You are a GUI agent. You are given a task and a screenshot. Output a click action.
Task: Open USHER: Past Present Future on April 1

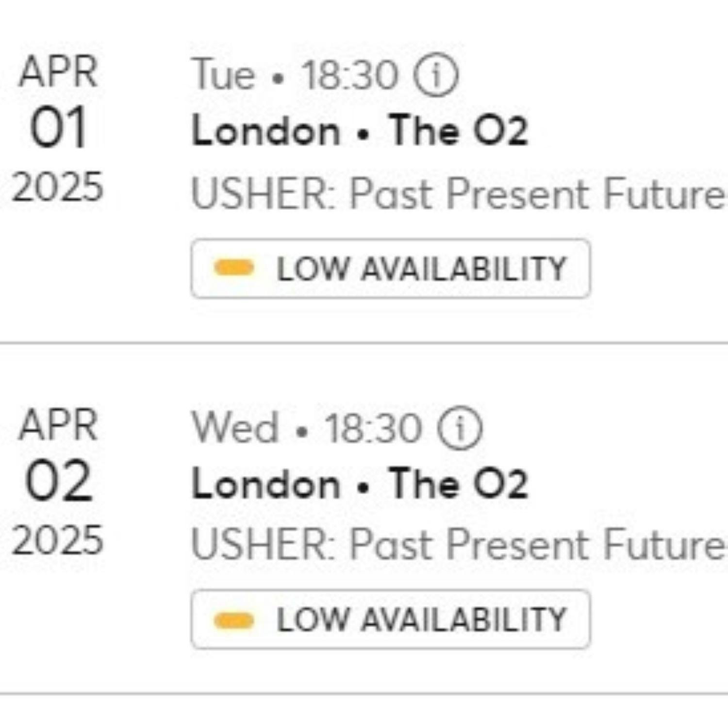tap(458, 194)
